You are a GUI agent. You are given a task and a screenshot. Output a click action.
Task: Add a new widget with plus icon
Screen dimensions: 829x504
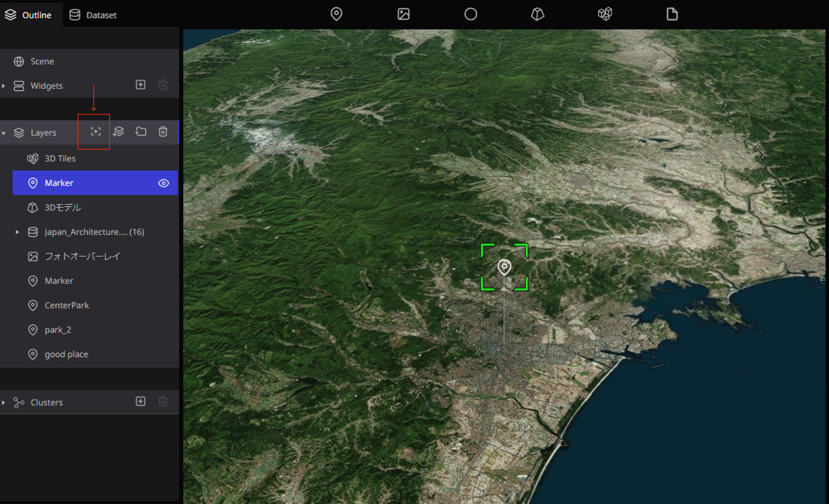[x=141, y=85]
